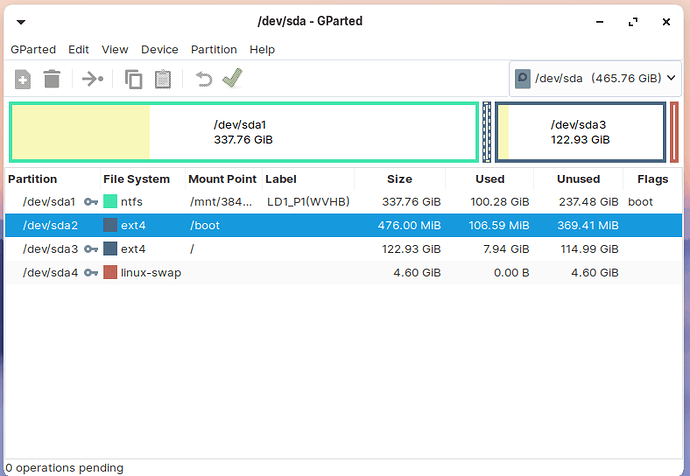This screenshot has width=690, height=476.
Task: Select the /dev/sda3 partition row
Action: click(344, 249)
